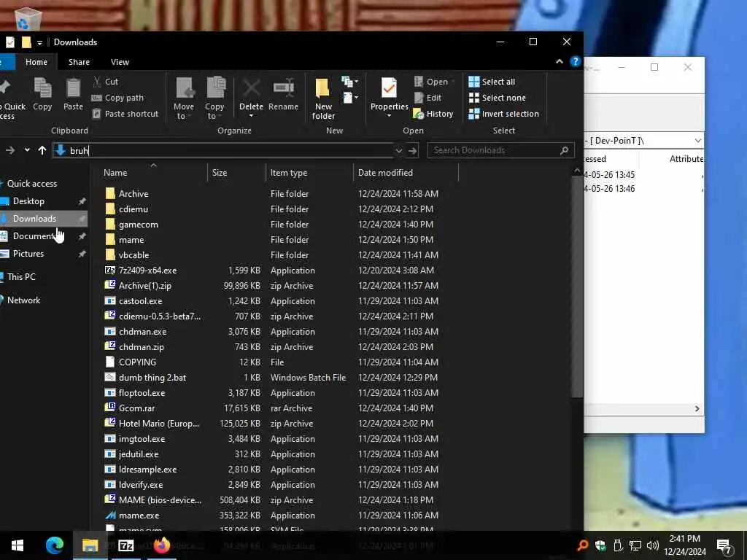Click the Windows Start button
This screenshot has height=560, width=747.
tap(18, 545)
